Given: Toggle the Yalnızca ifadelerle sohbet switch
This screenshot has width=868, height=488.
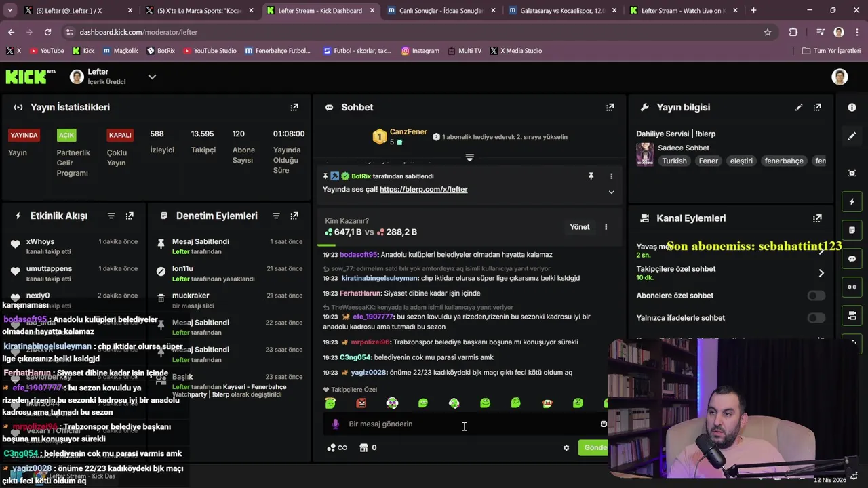Looking at the screenshot, I should point(816,318).
